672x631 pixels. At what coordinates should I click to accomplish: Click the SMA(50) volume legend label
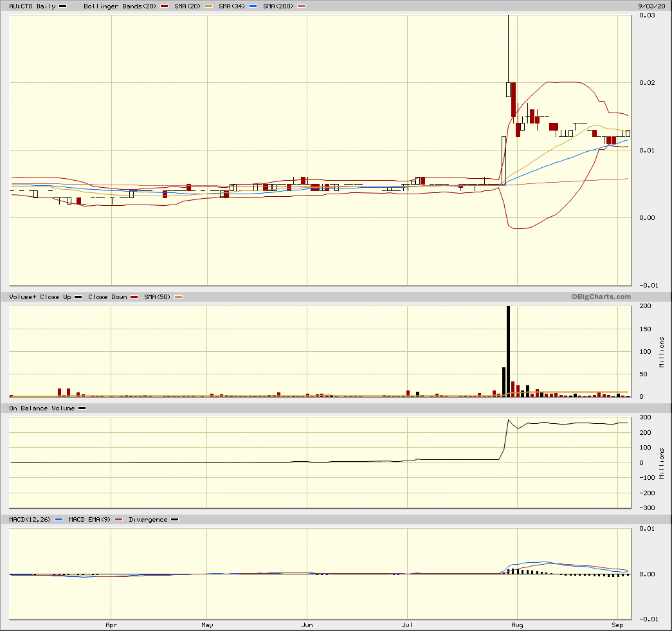pos(158,297)
